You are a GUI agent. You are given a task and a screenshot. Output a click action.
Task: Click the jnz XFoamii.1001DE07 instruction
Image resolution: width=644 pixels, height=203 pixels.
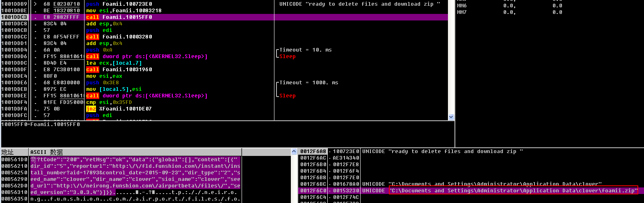pyautogui.click(x=119, y=109)
